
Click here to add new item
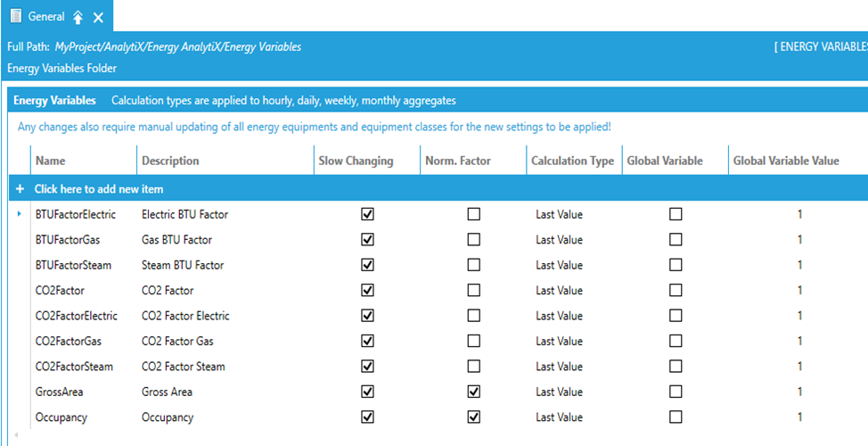(98, 189)
